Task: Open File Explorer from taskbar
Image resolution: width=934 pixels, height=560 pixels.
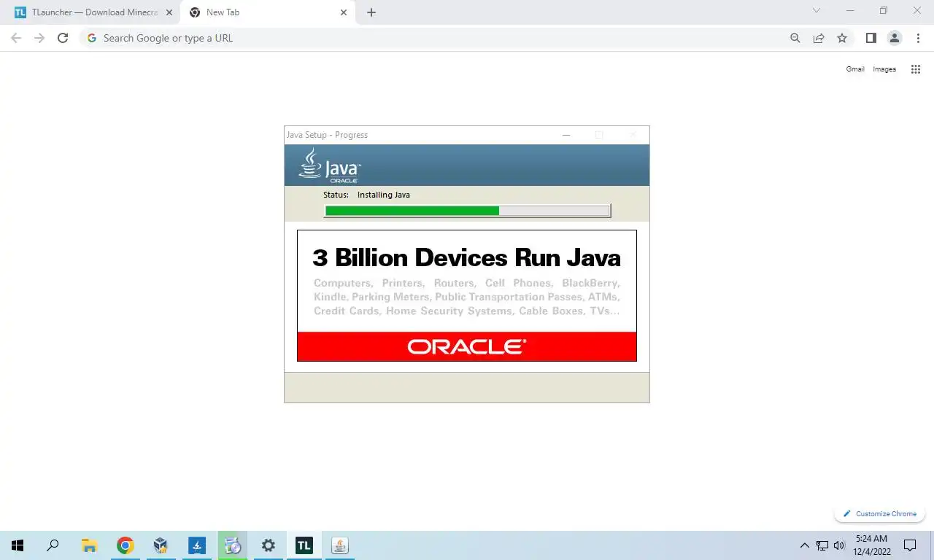Action: pyautogui.click(x=89, y=545)
